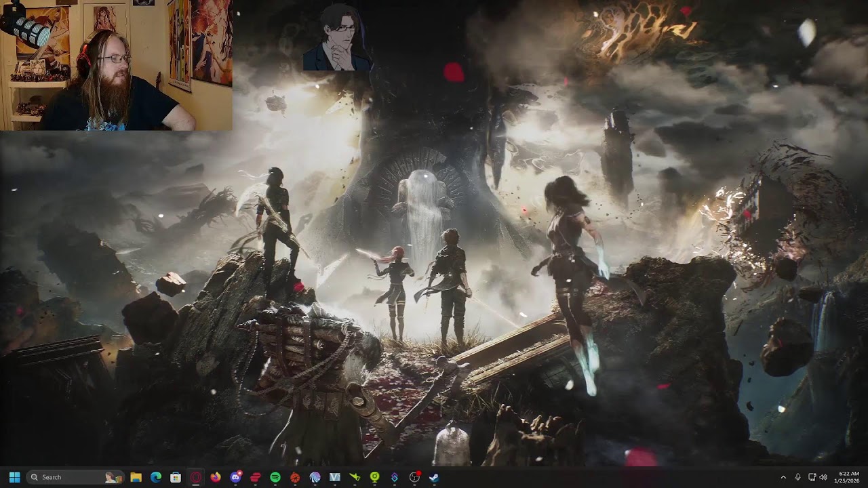Click the volume speaker tray icon
868x488 pixels.
(823, 477)
